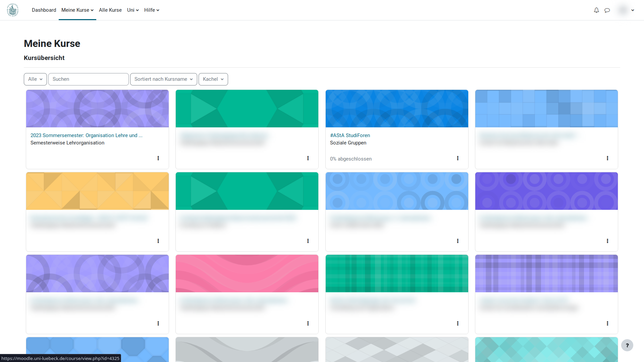Open the Alle Kurse navigation item
This screenshot has height=362, width=644.
pyautogui.click(x=110, y=10)
